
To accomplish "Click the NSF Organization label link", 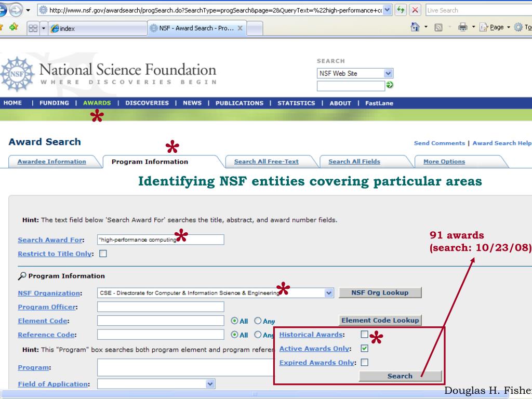I will [49, 293].
